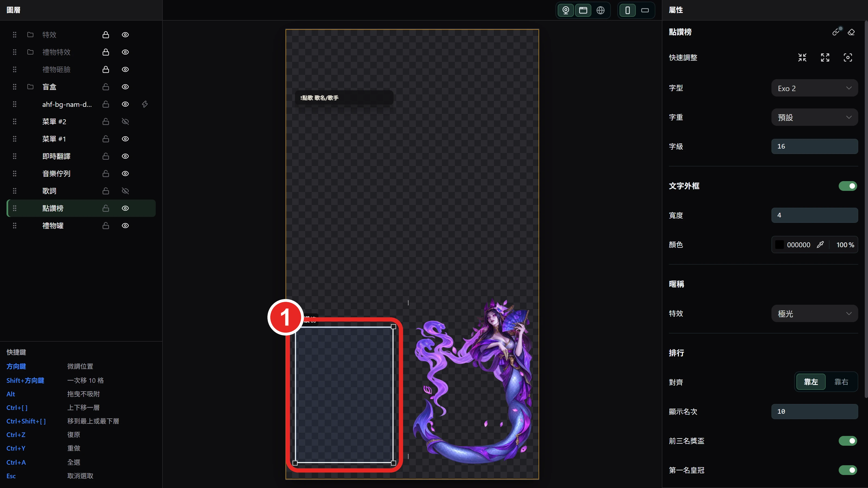This screenshot has height=488, width=868.
Task: Click the shrink quick-adjust icon
Action: pyautogui.click(x=802, y=57)
